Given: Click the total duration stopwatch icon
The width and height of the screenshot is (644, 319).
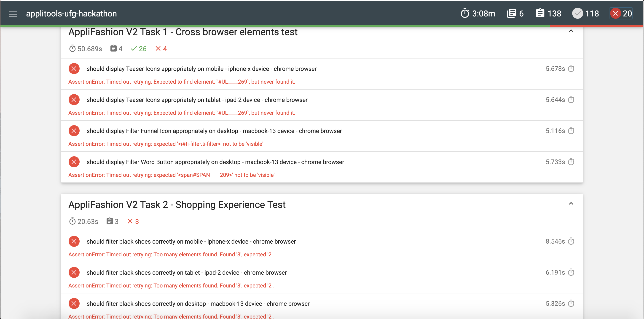Looking at the screenshot, I should point(464,13).
